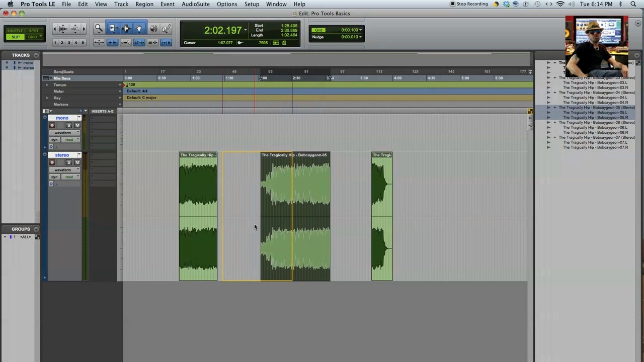Add marker via Markers plus button
The height and width of the screenshot is (362, 644).
120,104
